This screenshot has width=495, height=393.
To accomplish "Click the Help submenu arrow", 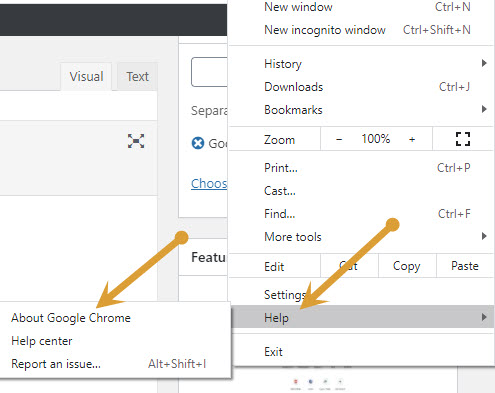I will coord(484,317).
